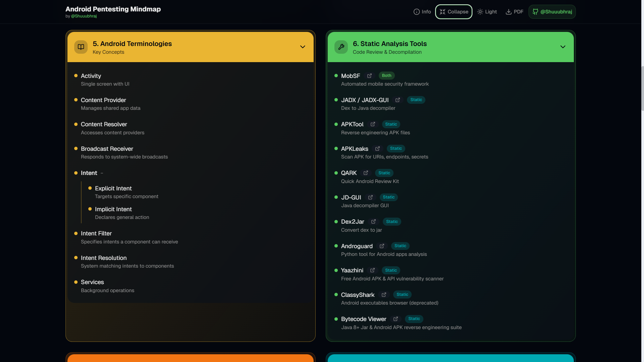
Task: Open @Shuuubhraj GitHub button
Action: [552, 12]
